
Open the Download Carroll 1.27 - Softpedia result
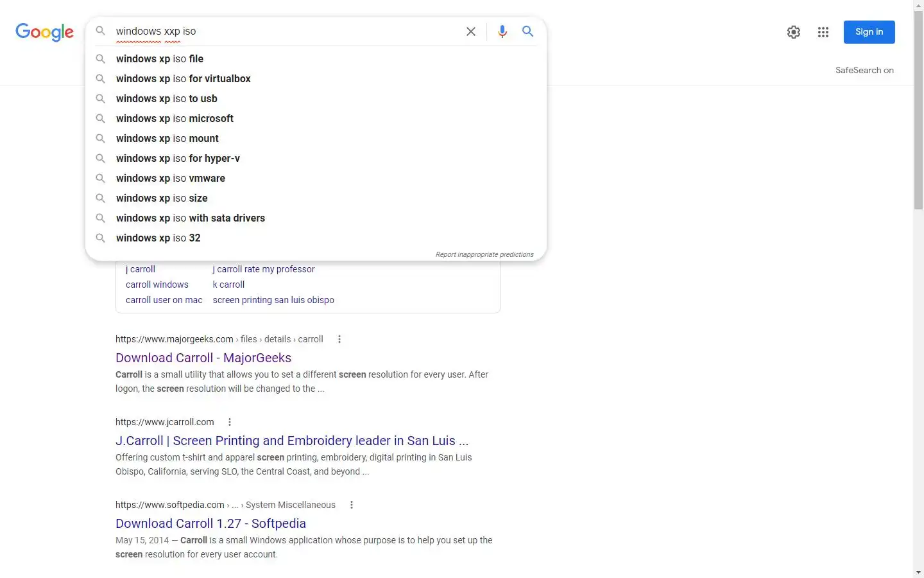pos(210,523)
